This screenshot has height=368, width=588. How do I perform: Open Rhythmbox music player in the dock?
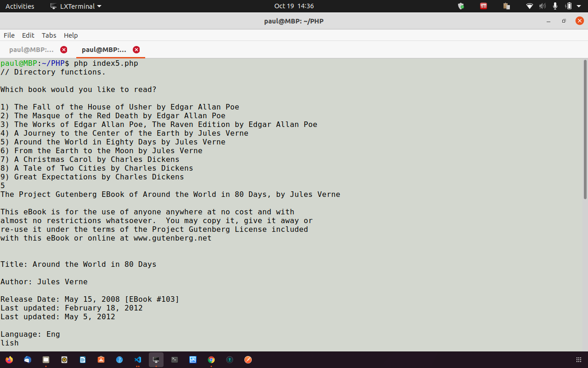[x=64, y=360]
